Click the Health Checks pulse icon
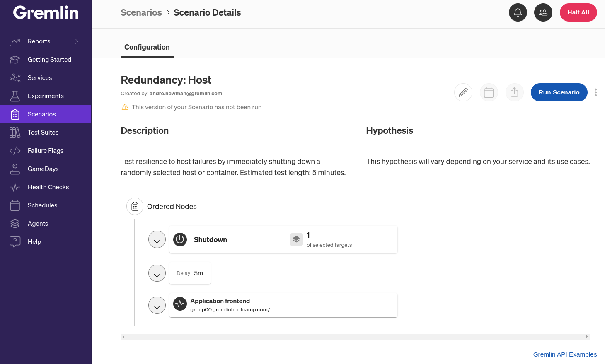Image resolution: width=605 pixels, height=364 pixels. pyautogui.click(x=15, y=187)
